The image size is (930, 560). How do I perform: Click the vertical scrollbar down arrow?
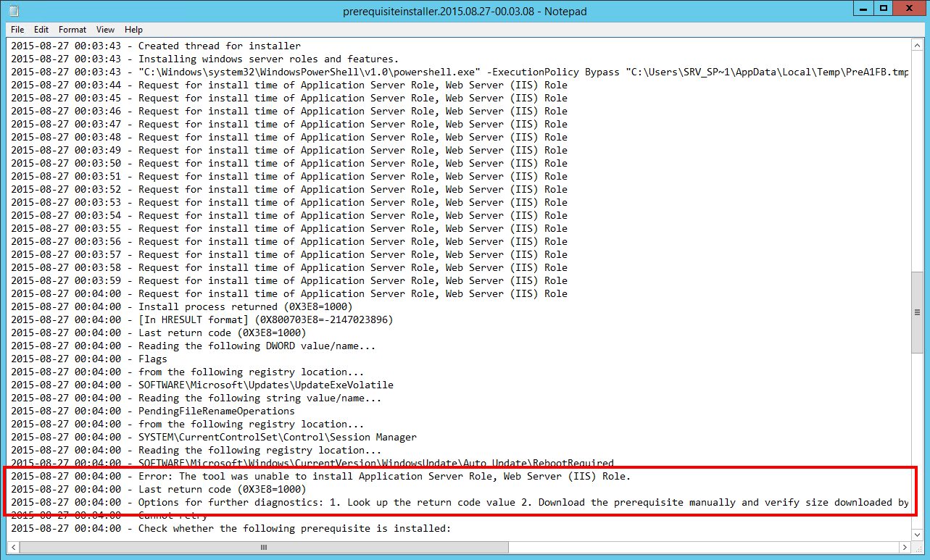pyautogui.click(x=917, y=535)
